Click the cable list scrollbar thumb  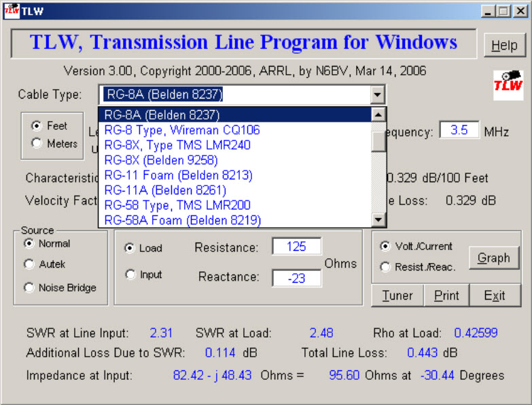pos(378,141)
